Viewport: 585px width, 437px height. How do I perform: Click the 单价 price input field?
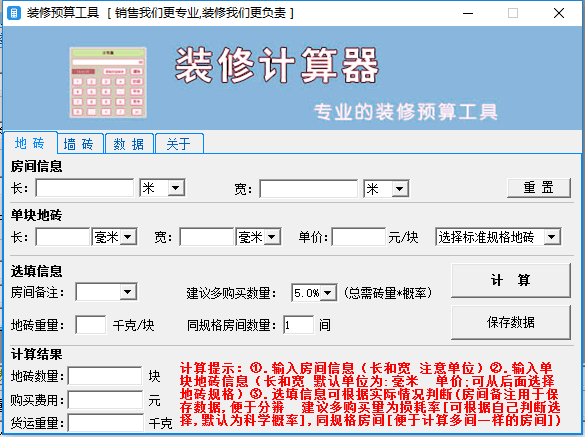[x=359, y=237]
